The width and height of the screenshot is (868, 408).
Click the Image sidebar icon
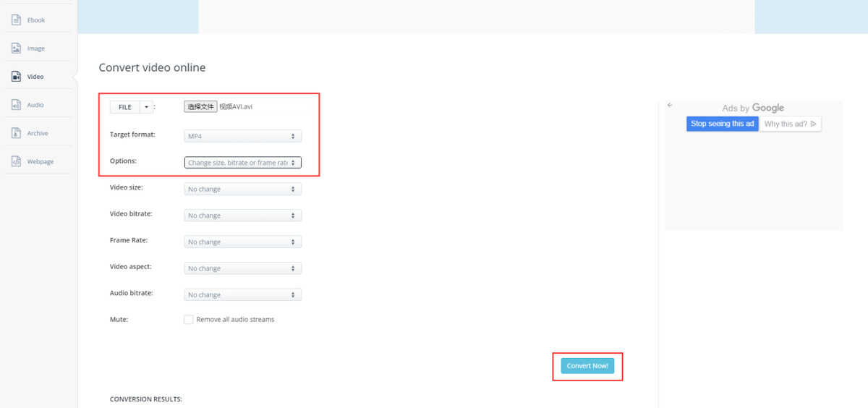tap(16, 48)
